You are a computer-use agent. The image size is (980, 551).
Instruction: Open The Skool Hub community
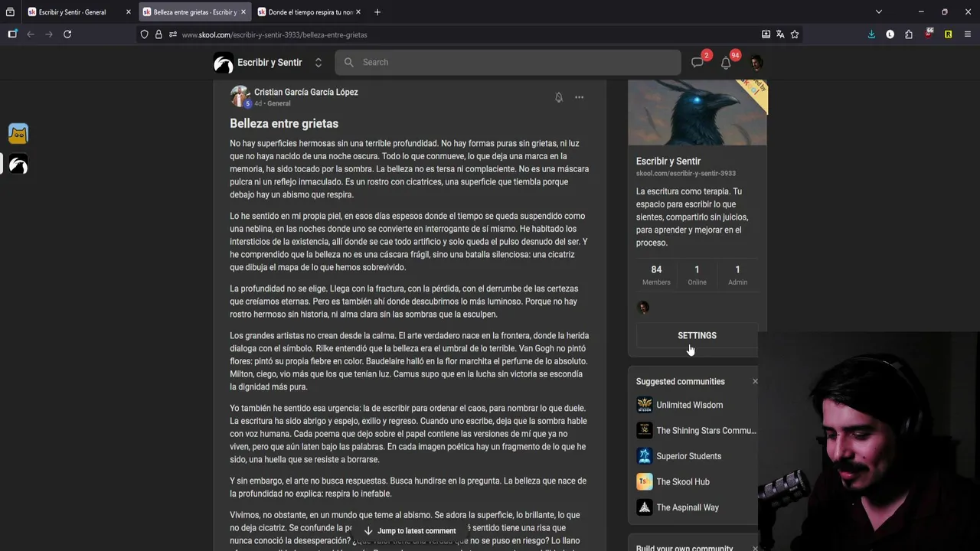pyautogui.click(x=683, y=481)
